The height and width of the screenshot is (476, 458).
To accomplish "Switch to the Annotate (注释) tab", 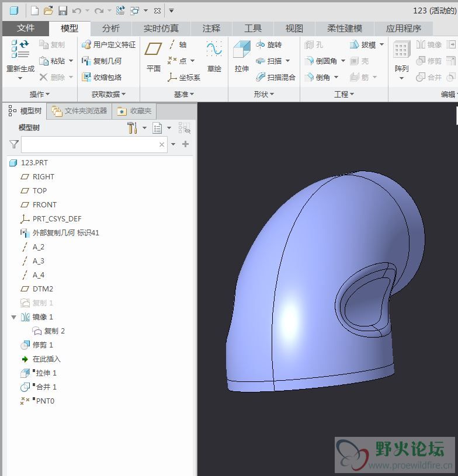I will (211, 28).
